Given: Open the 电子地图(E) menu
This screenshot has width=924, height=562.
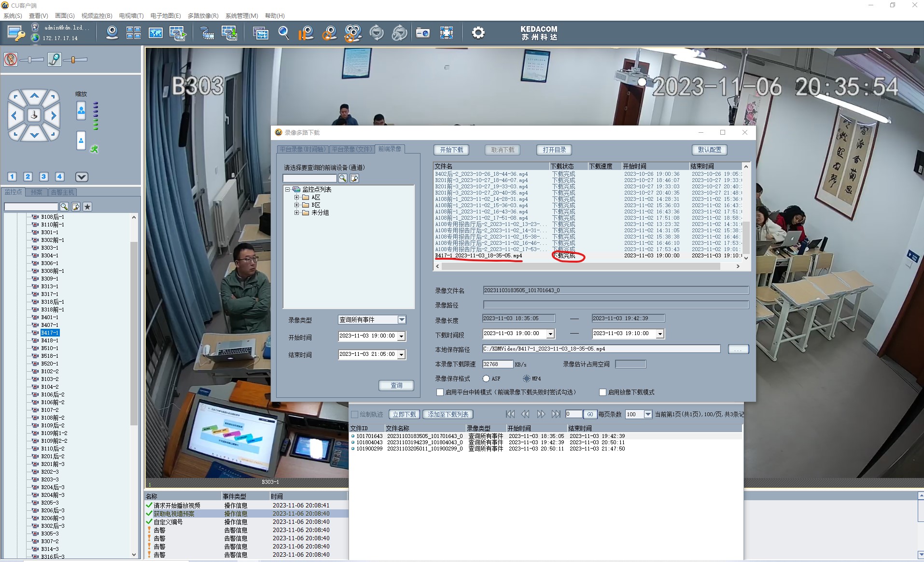Looking at the screenshot, I should pos(166,15).
